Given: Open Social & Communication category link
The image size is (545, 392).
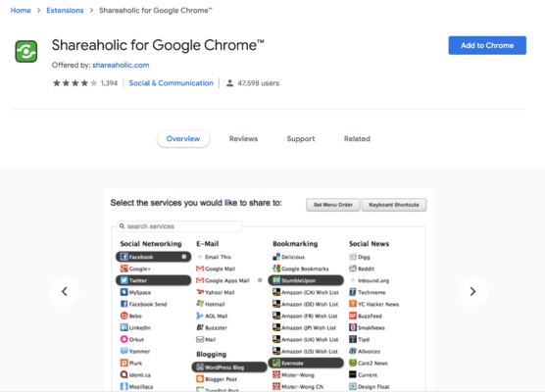Looking at the screenshot, I should point(171,83).
